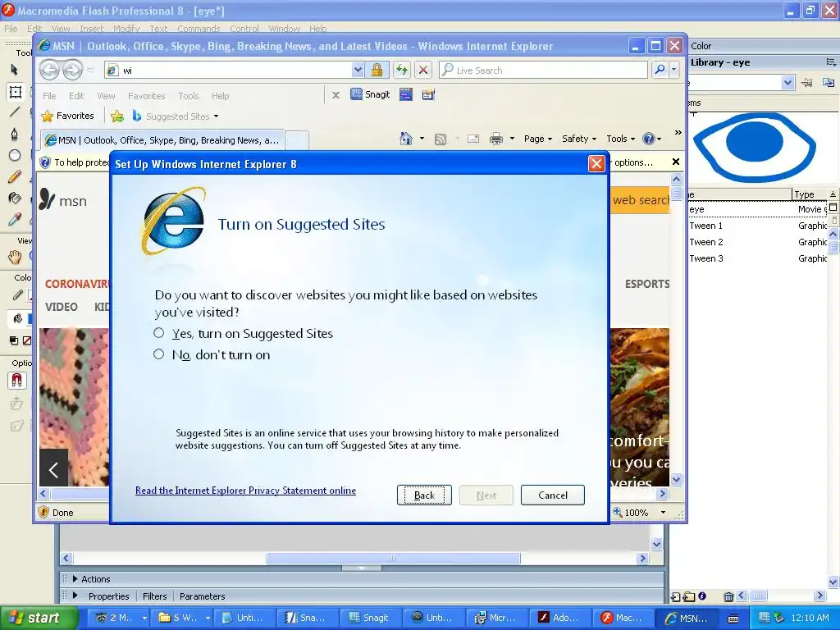Screen dimensions: 840x630
Task: Toggle the Snap to Objects magnet option
Action: [16, 381]
